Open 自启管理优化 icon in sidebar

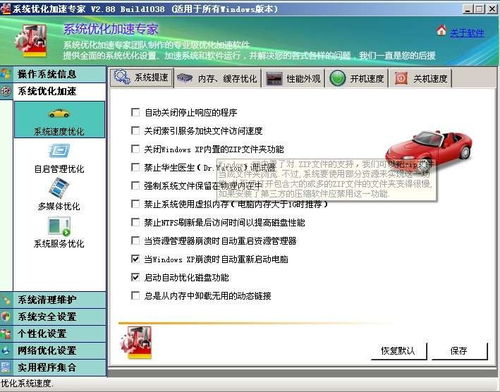(x=59, y=151)
